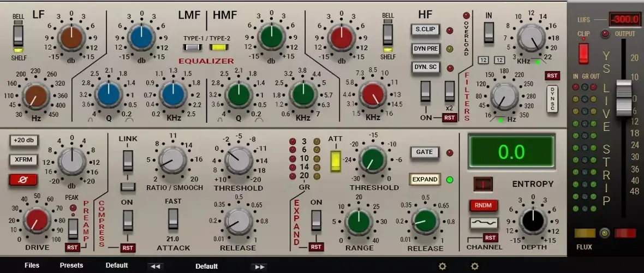This screenshot has width=644, height=273.
Task: Switch the EQ to TYPE-2
Action: tap(218, 47)
